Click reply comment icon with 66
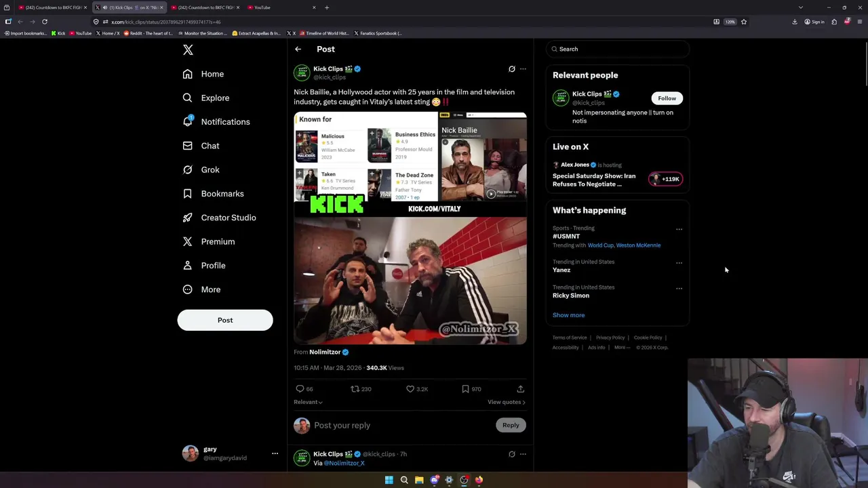Screen dimensions: 868x488 click(304, 389)
